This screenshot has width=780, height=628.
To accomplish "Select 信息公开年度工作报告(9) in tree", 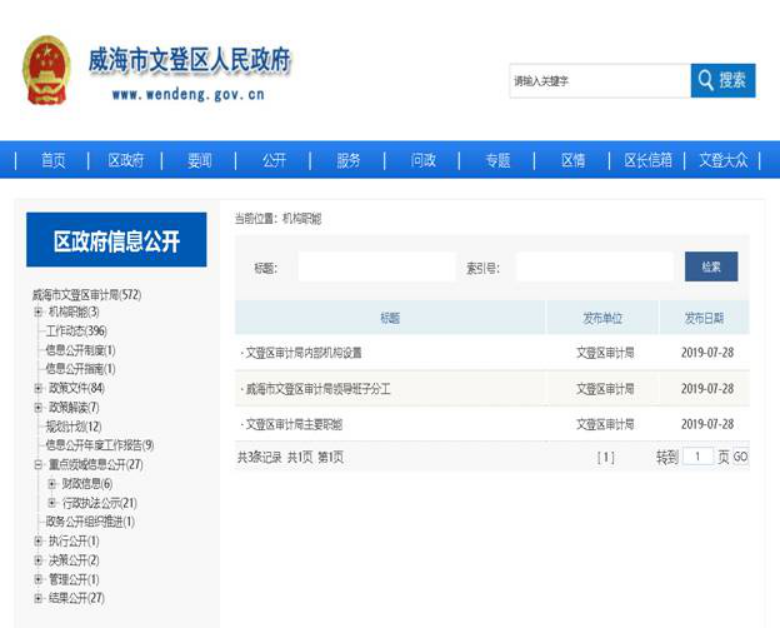I will click(x=99, y=445).
